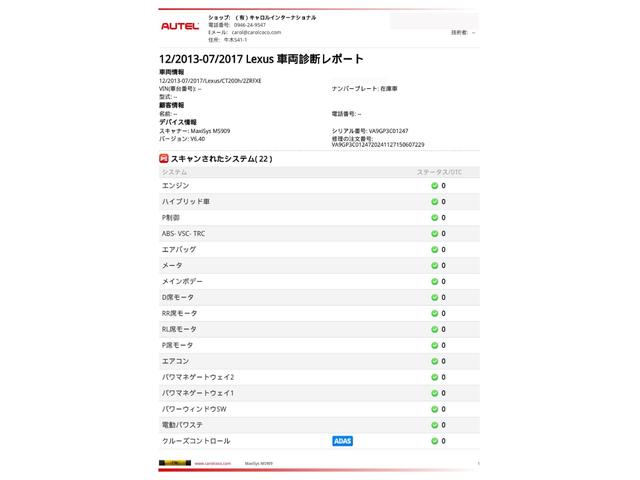The image size is (640, 480).
Task: Click the シリアル番号: VA9GP3C01247 text
Action: (370, 131)
